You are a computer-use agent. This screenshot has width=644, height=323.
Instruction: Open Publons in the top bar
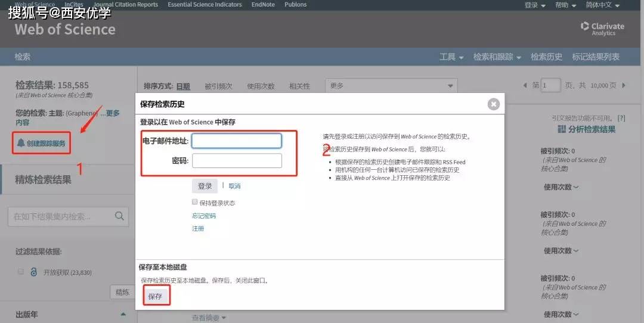point(295,5)
